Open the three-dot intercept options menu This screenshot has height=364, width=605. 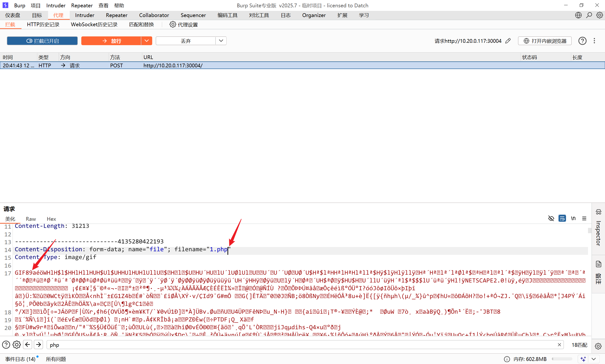pyautogui.click(x=594, y=41)
